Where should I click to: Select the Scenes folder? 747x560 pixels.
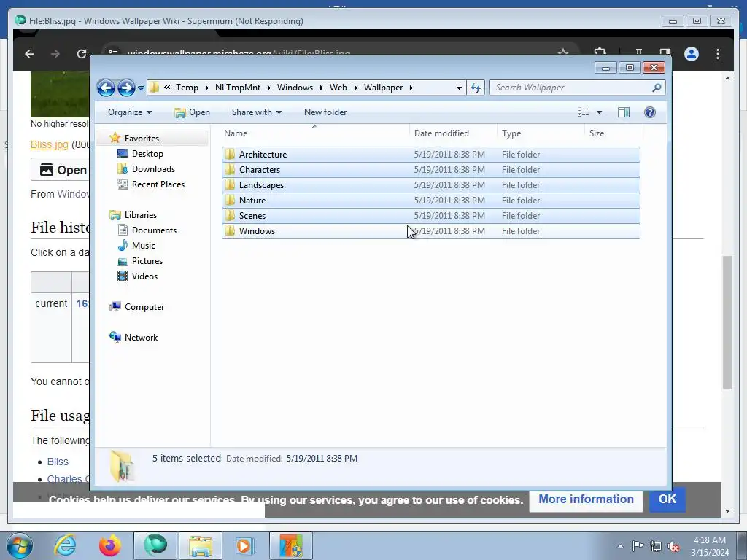pyautogui.click(x=430, y=215)
